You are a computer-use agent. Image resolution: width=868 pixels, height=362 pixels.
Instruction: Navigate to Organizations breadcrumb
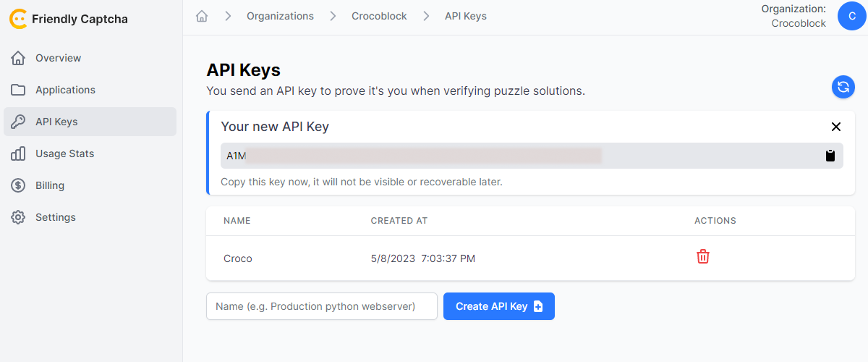pos(280,16)
